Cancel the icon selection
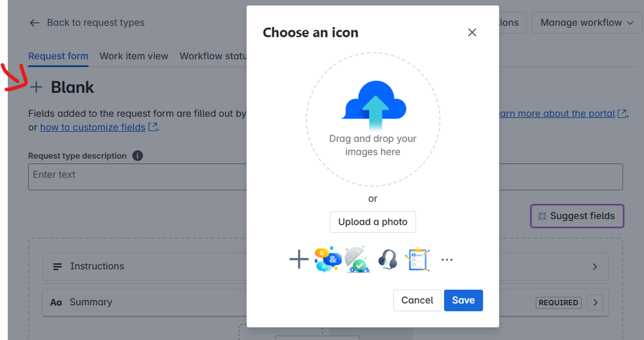The height and width of the screenshot is (340, 644). tap(418, 300)
